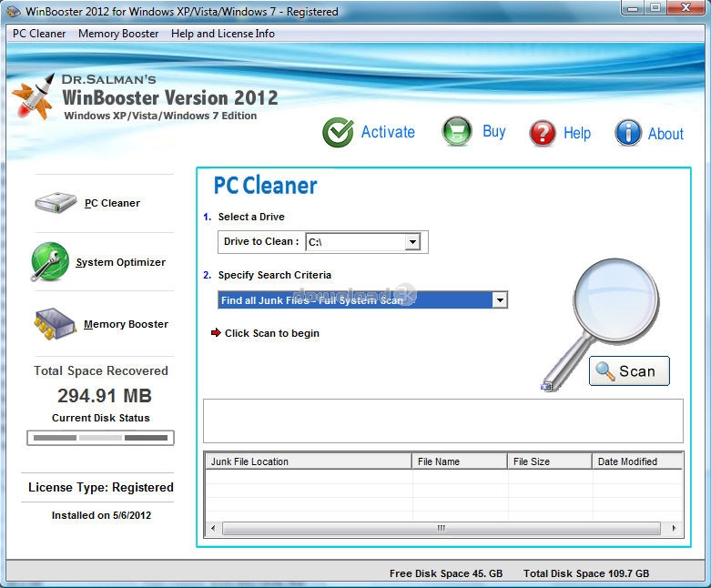This screenshot has width=711, height=588.
Task: Click the Buy link
Action: point(493,131)
